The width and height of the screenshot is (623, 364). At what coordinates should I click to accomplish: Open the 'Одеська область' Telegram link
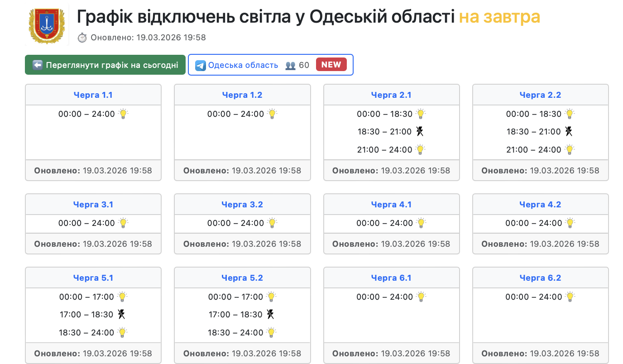pyautogui.click(x=243, y=65)
